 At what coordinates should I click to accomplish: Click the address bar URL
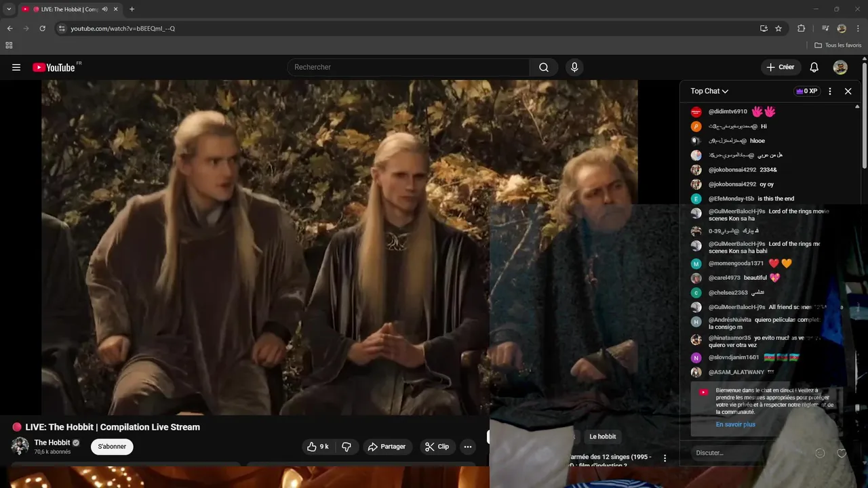(x=123, y=28)
